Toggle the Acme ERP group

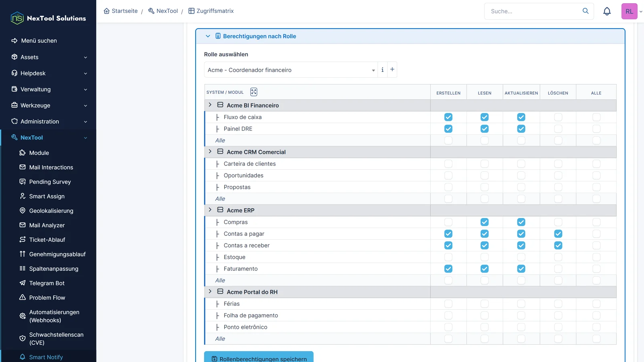[x=210, y=210]
